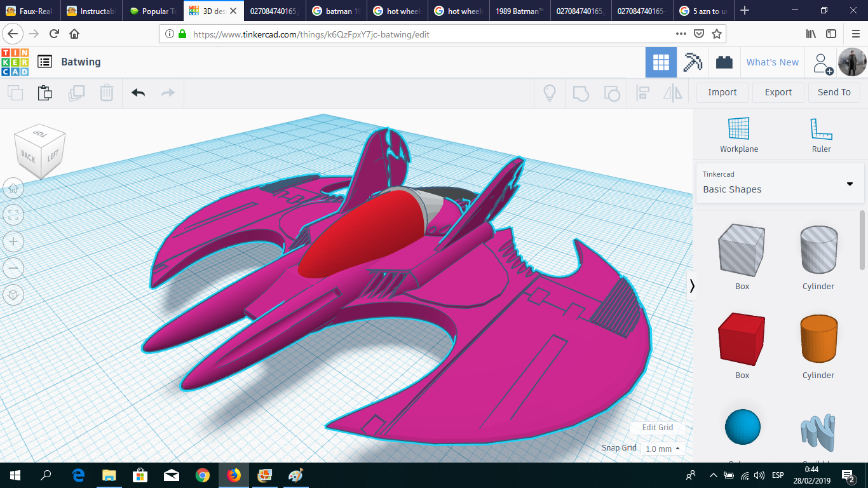Screen dimensions: 868x488
Task: Undo the last action
Action: coord(138,93)
